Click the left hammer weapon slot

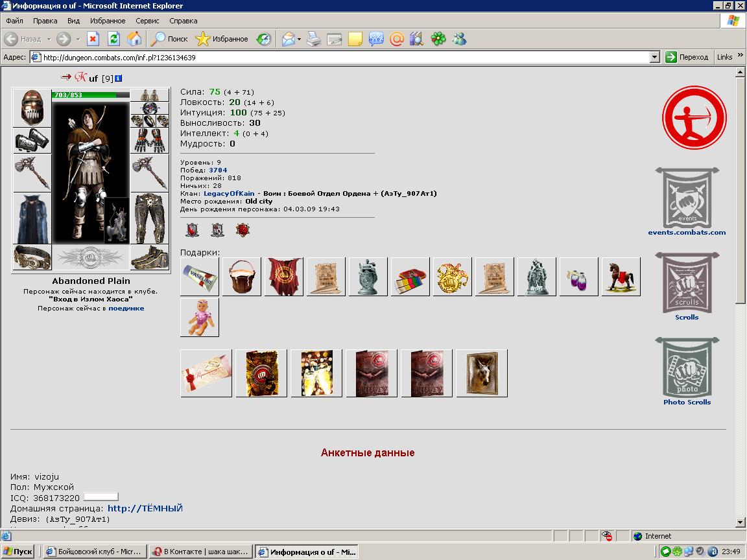pyautogui.click(x=32, y=173)
